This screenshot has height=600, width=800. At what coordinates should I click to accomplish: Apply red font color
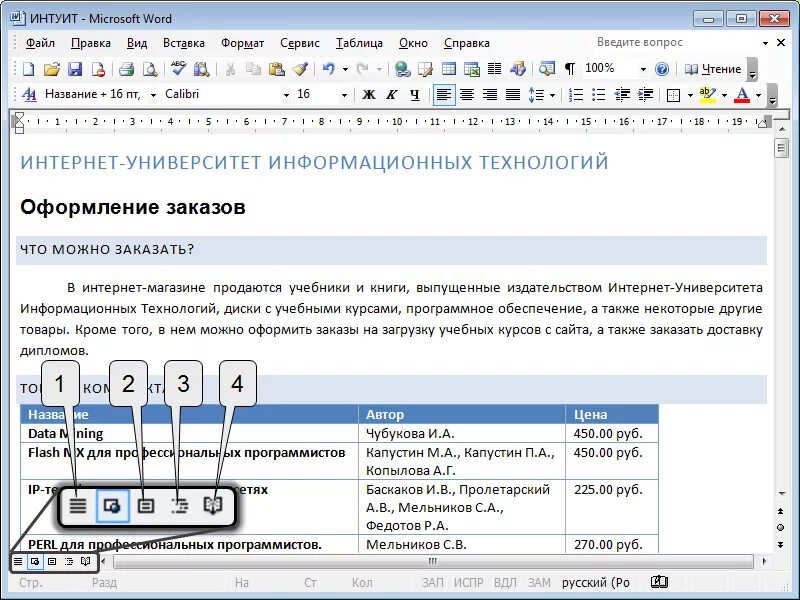click(742, 95)
